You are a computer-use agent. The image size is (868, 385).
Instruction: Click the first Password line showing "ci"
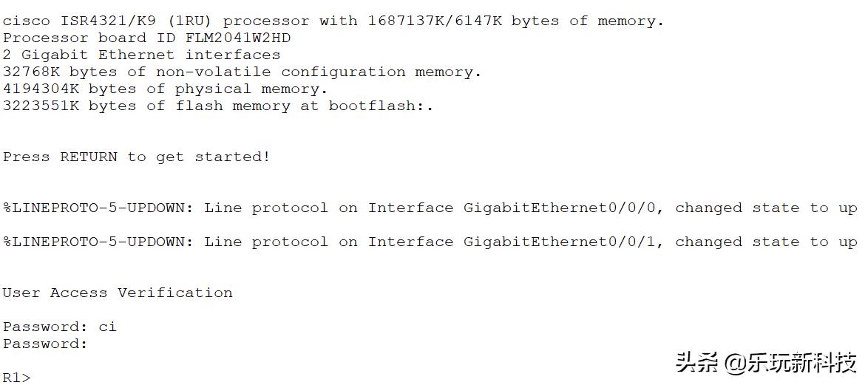click(x=59, y=327)
